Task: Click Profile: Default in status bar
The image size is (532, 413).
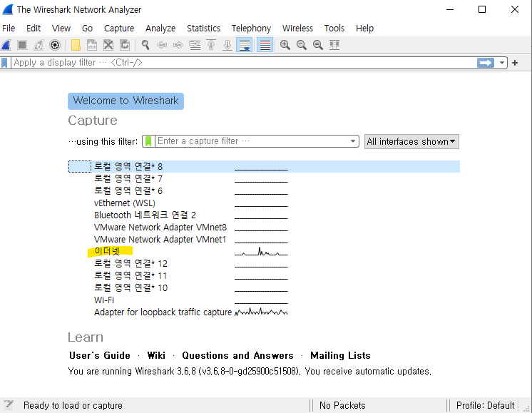Action: [x=485, y=405]
